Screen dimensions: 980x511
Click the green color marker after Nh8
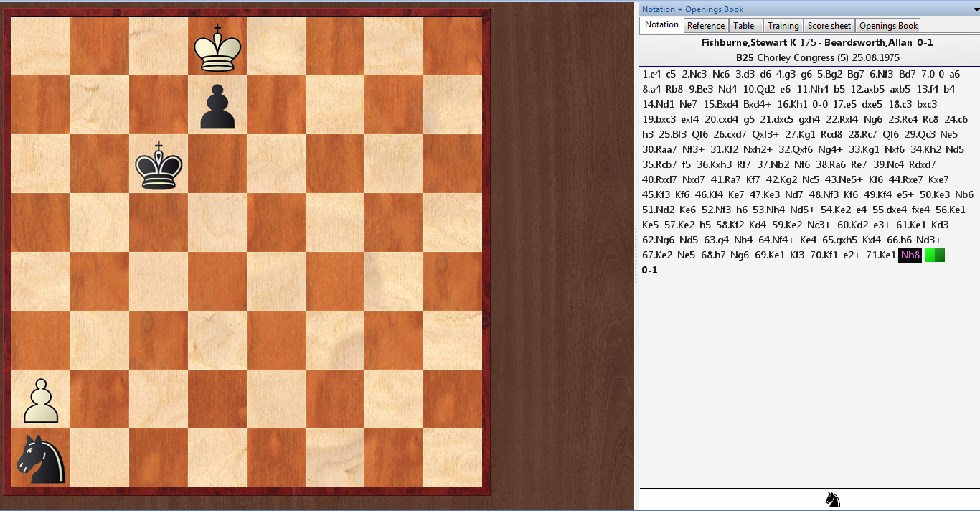(x=935, y=255)
